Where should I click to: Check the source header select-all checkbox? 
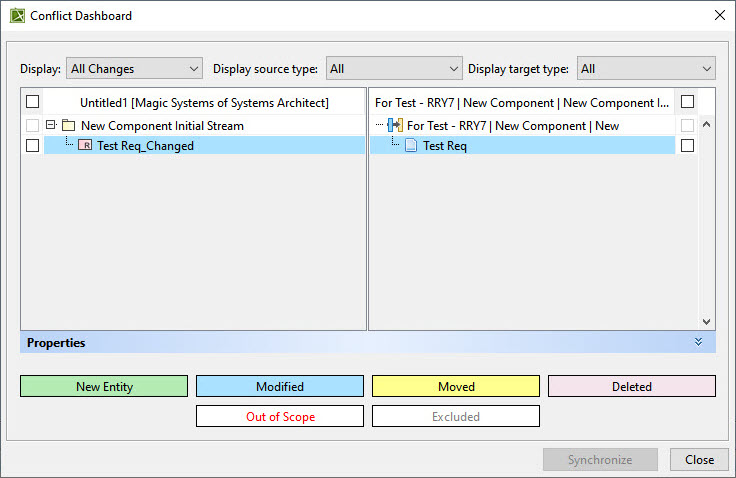pyautogui.click(x=32, y=101)
